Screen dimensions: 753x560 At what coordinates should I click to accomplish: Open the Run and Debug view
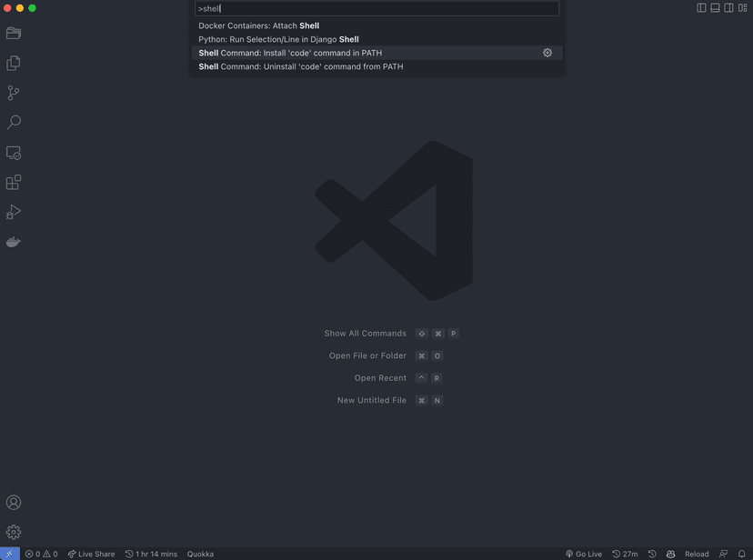[x=13, y=211]
